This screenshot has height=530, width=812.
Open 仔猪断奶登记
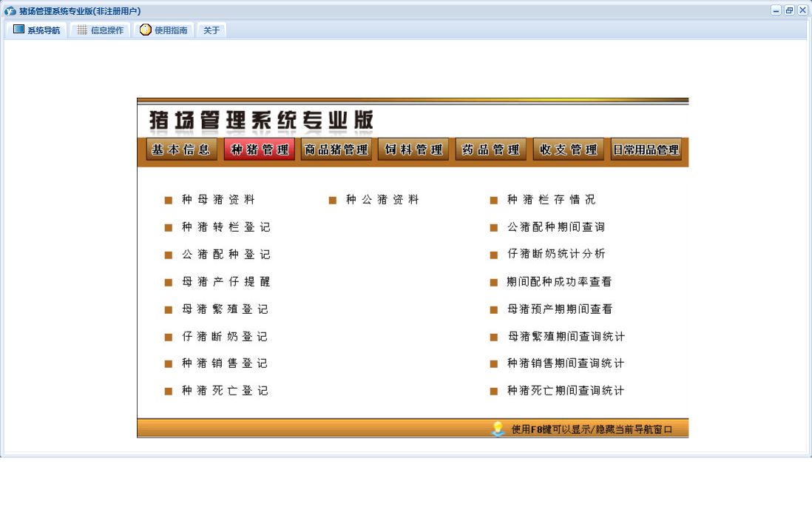coord(225,337)
